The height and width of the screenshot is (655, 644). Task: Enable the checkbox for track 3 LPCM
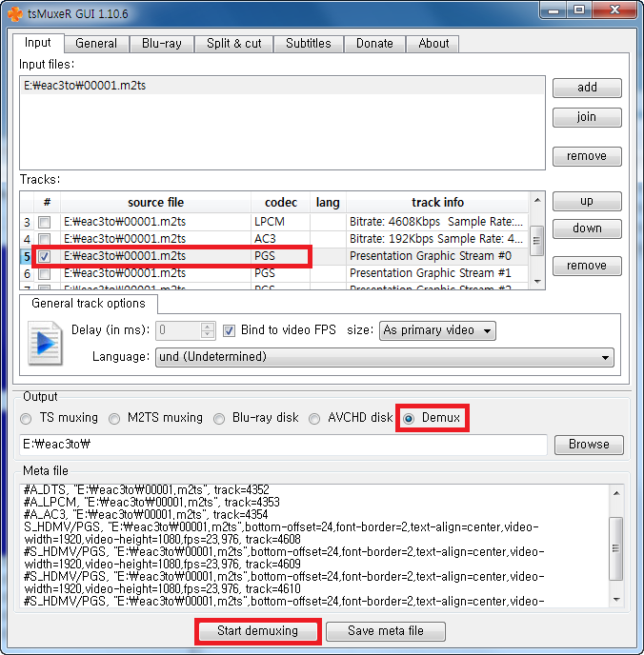[x=44, y=222]
